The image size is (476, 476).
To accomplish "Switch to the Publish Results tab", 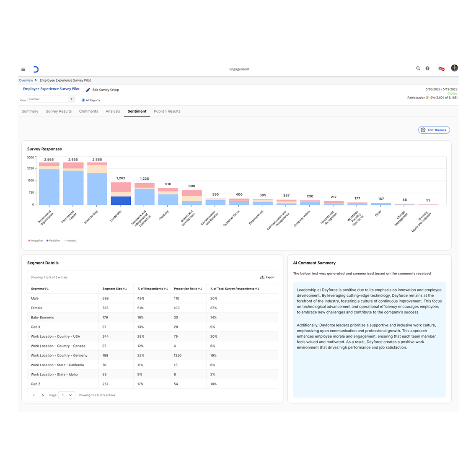I will (x=167, y=111).
